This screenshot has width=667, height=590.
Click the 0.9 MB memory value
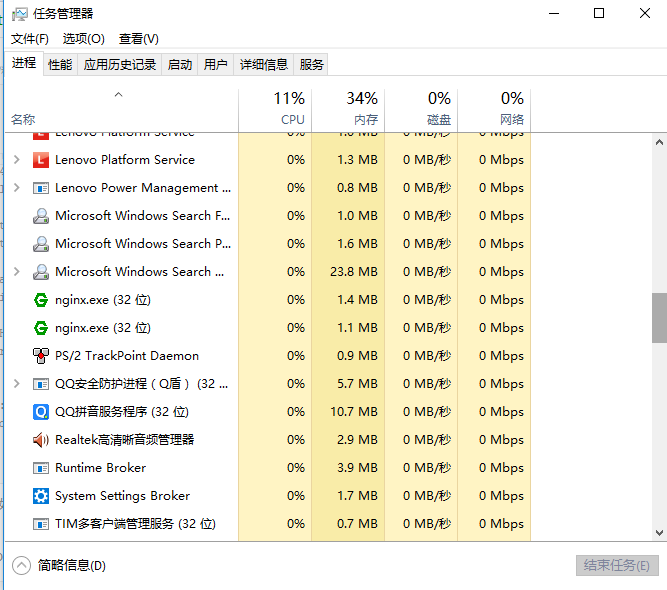coord(357,356)
